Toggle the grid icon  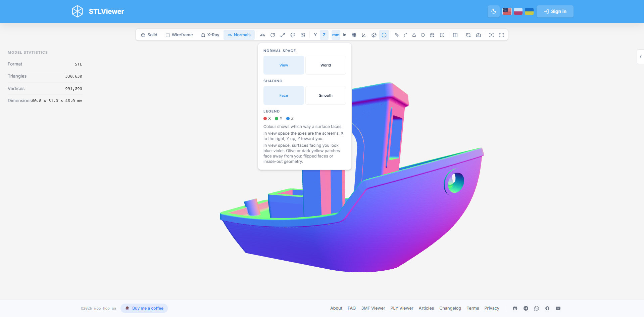click(x=354, y=35)
